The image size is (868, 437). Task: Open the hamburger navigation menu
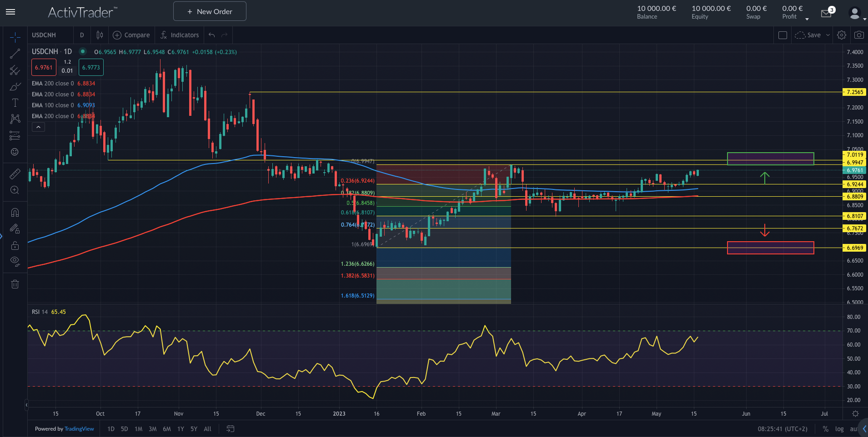[10, 12]
